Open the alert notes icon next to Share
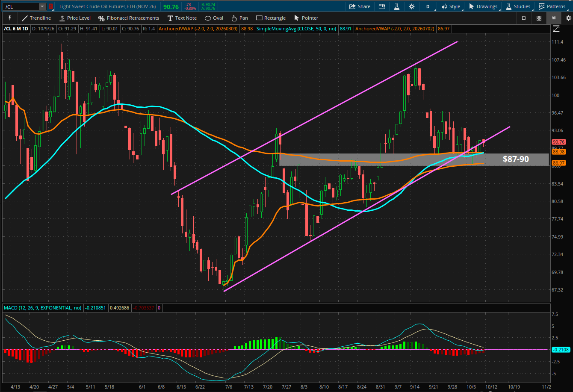The height and width of the screenshot is (392, 573). [382, 6]
